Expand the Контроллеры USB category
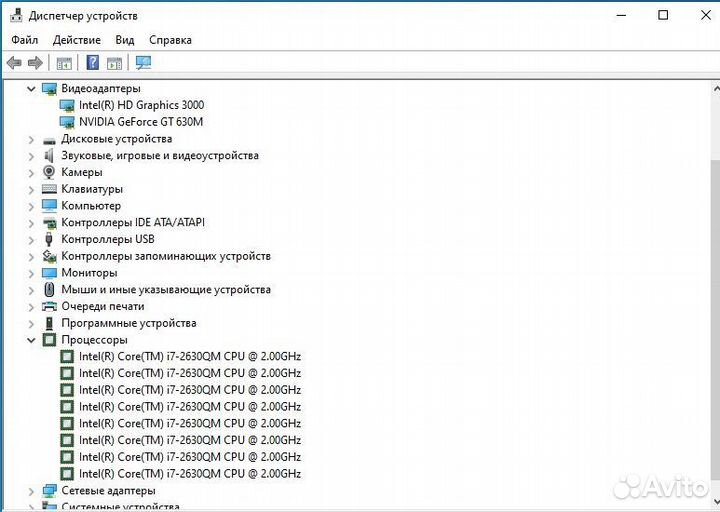Viewport: 720px width, 512px height. [31, 240]
